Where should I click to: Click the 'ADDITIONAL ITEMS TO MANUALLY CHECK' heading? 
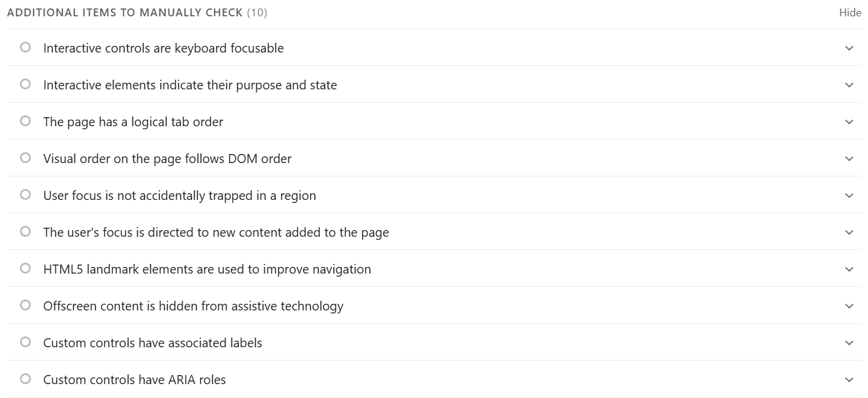pos(125,12)
